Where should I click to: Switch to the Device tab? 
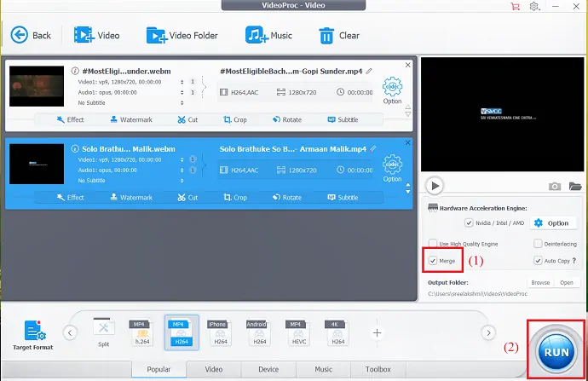click(268, 369)
